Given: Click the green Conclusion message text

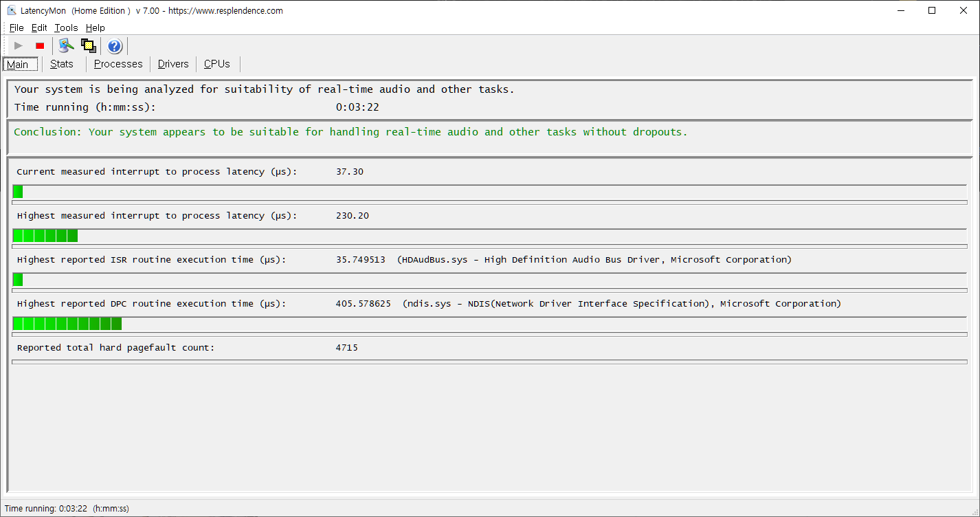Looking at the screenshot, I should [350, 132].
